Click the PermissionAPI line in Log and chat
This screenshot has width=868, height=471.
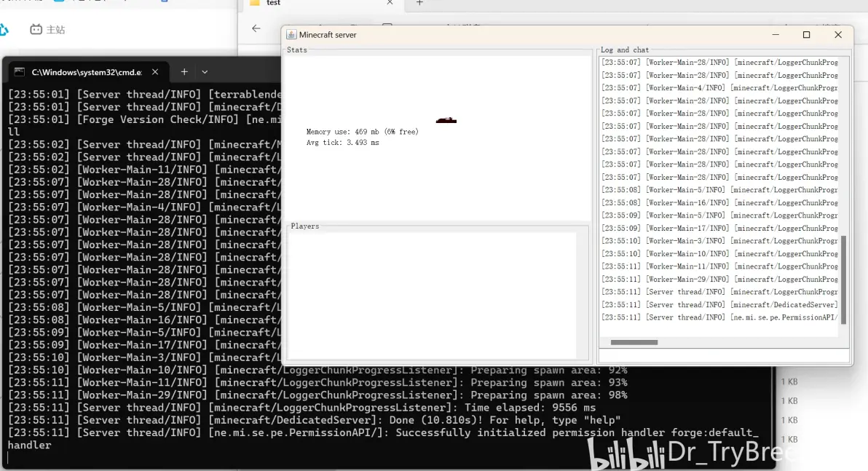[719, 317]
